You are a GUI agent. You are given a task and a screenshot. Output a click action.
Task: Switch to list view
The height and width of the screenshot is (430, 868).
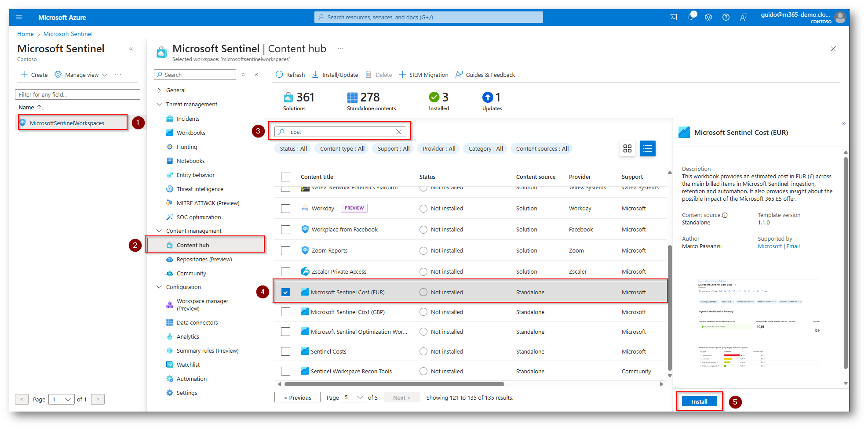click(x=648, y=148)
